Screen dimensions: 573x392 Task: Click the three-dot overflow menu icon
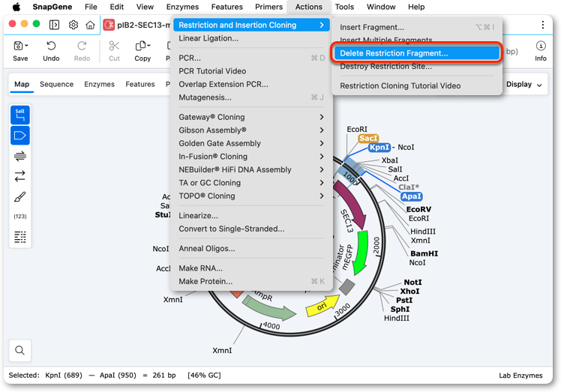coord(543,25)
